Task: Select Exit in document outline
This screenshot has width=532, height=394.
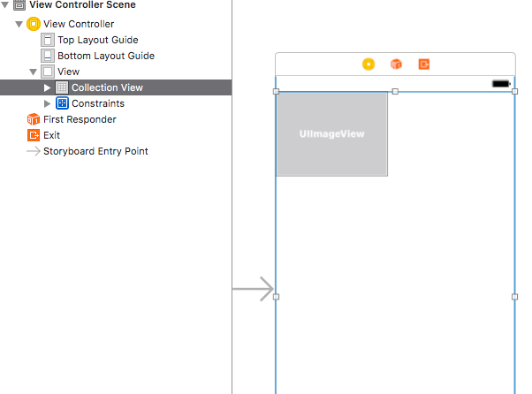Action: [51, 135]
